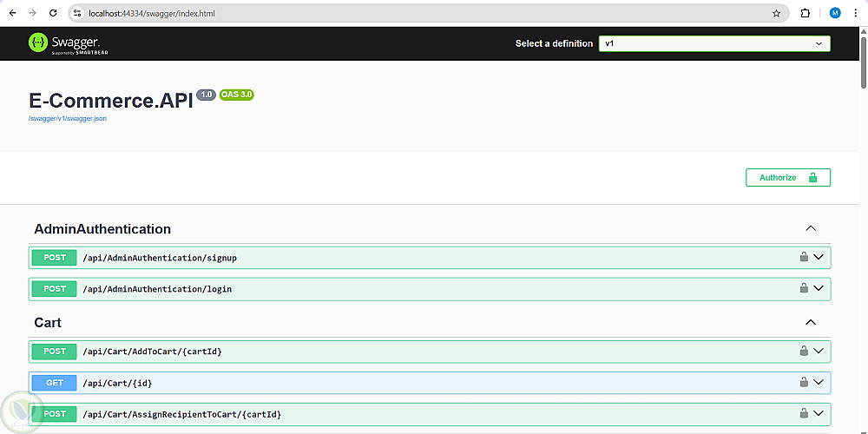This screenshot has width=868, height=434.
Task: Open the /swagger/v1/swagger.json link
Action: point(68,118)
